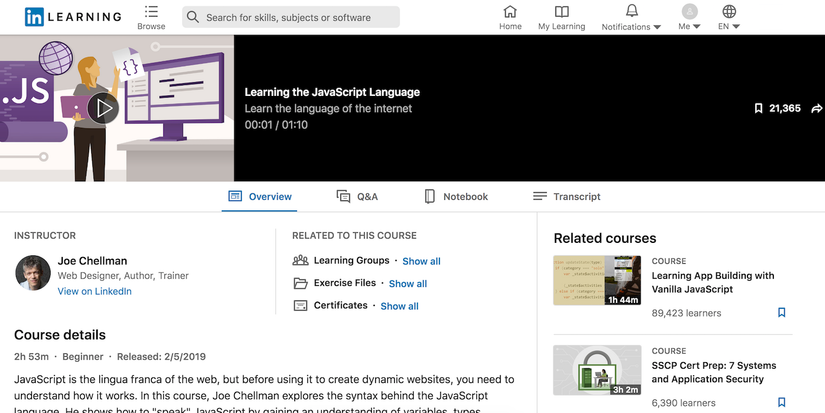Open SSCP Cert Prep: 7 Systems course

click(x=713, y=372)
